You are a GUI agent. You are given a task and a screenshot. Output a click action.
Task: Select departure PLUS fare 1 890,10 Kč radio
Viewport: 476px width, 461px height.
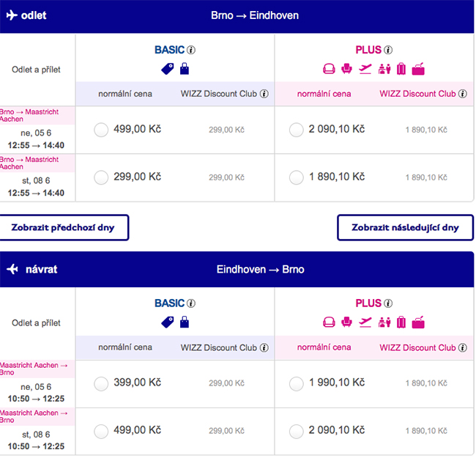(297, 177)
